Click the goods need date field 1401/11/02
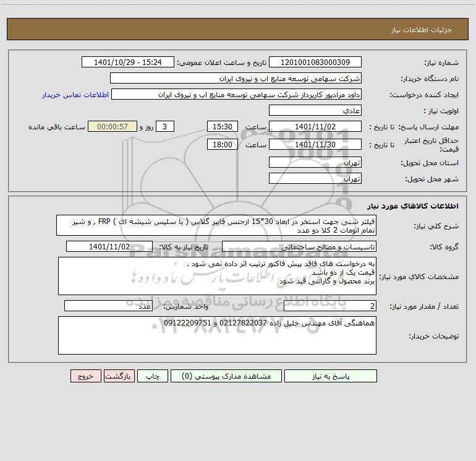Screen dimensions: 476x461 (x=109, y=246)
